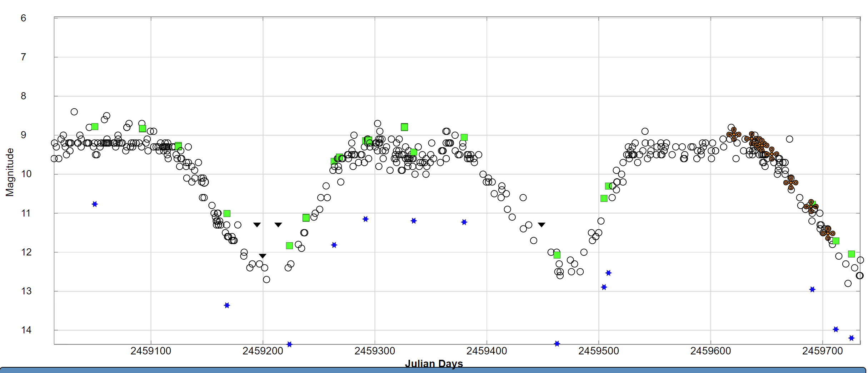The width and height of the screenshot is (868, 373).
Task: Click blue star near magnitude 11.8 at 2459263
Action: [334, 245]
